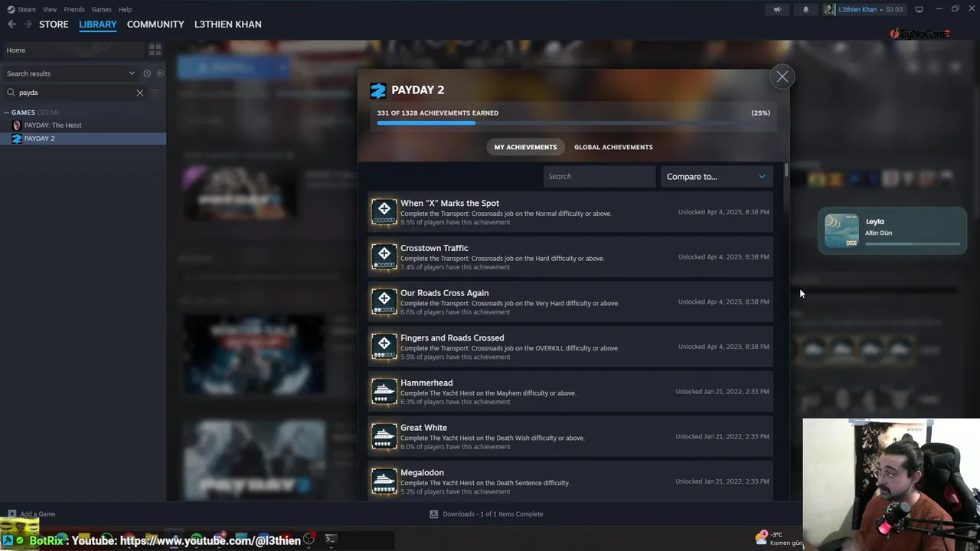
Task: Collapse the GAMES category
Action: tap(7, 112)
